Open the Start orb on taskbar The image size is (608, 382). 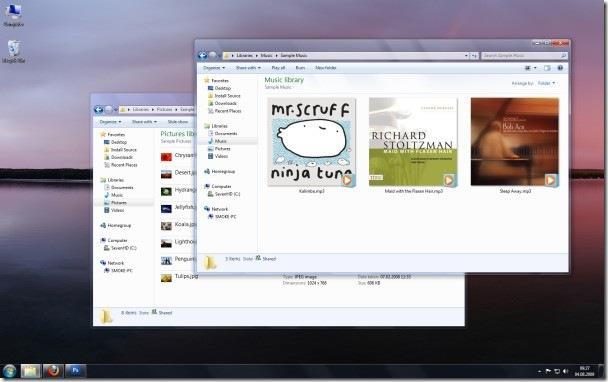click(x=9, y=371)
